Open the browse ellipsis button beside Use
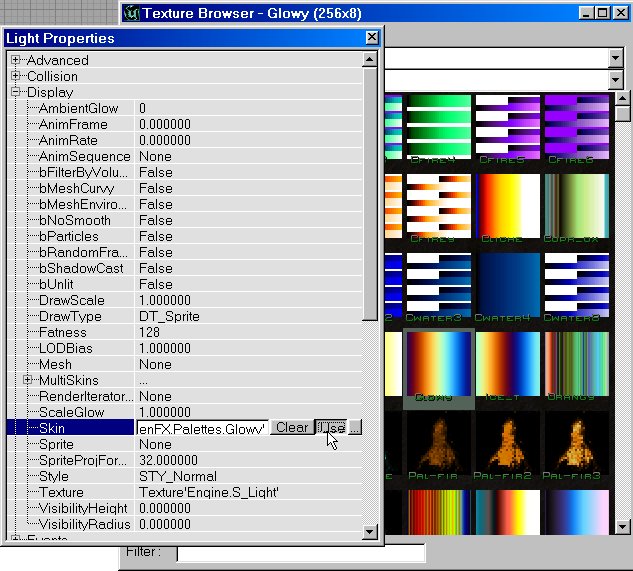The height and width of the screenshot is (571, 633). (x=355, y=428)
